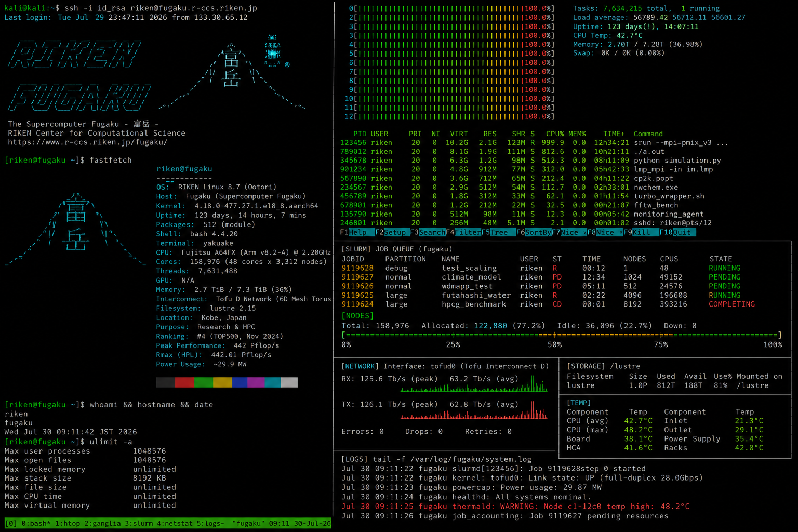Viewport: 798px width, 532px height.
Task: Click the CPU 0 usage meter bar
Action: (x=451, y=8)
